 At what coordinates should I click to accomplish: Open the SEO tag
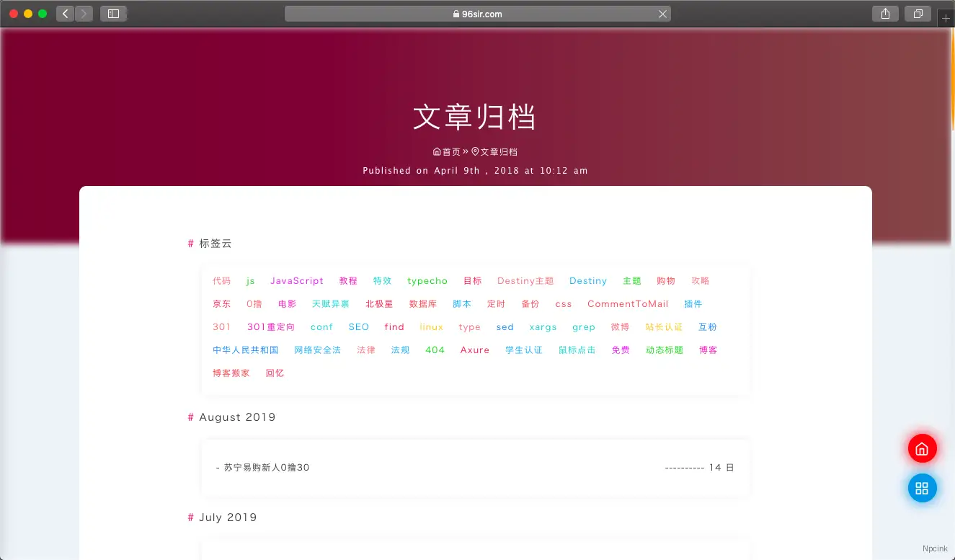pos(358,326)
